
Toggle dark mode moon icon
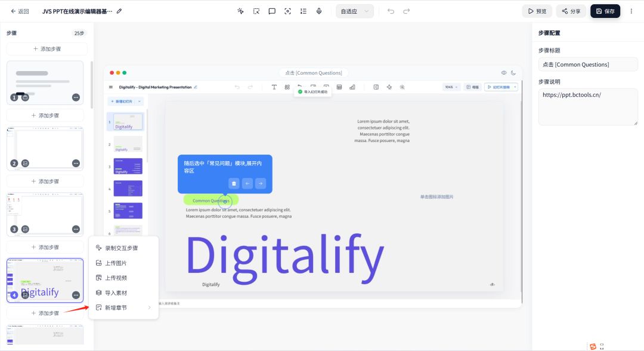tap(513, 73)
